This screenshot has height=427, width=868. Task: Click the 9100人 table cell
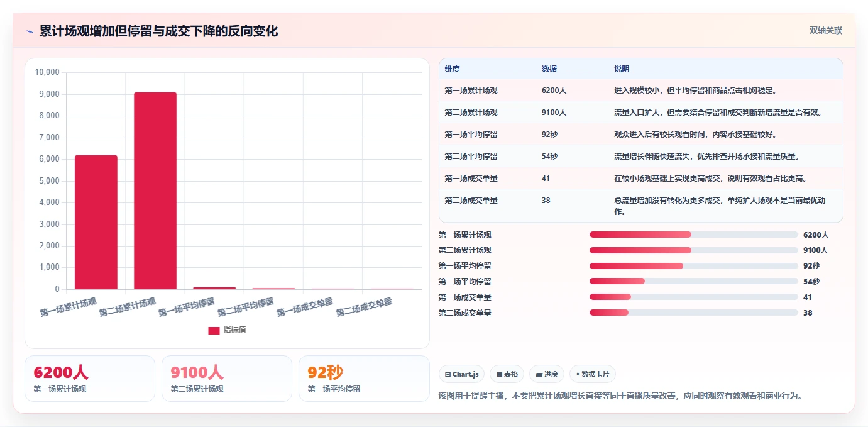pos(554,113)
